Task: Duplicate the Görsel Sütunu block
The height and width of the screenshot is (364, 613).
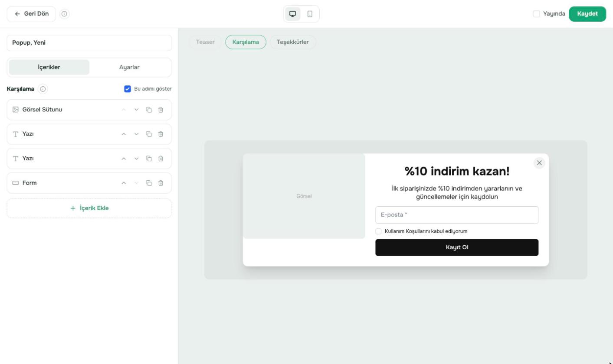Action: (149, 110)
